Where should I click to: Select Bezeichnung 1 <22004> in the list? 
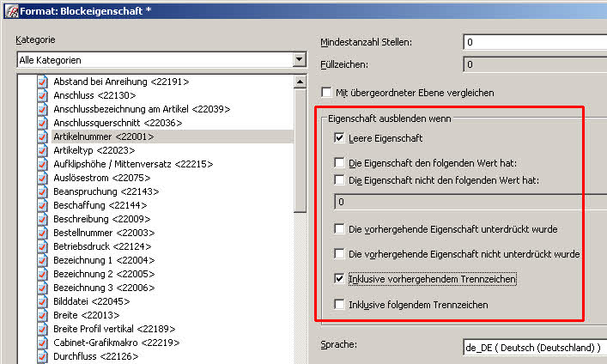104,260
